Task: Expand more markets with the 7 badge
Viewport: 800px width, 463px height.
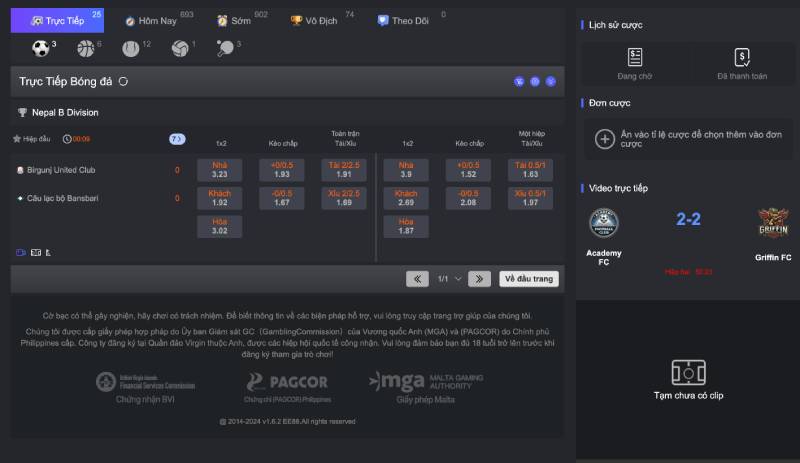Action: [x=177, y=139]
